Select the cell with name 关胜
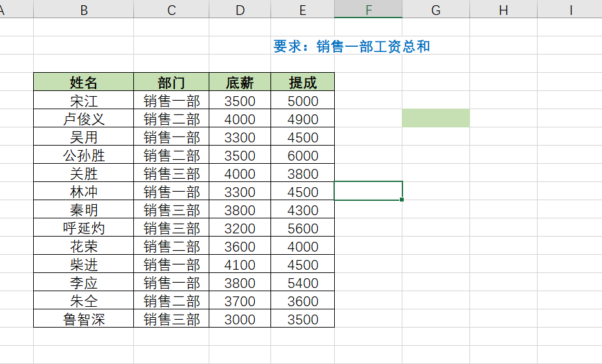Viewport: 602px width, 364px height. point(84,173)
